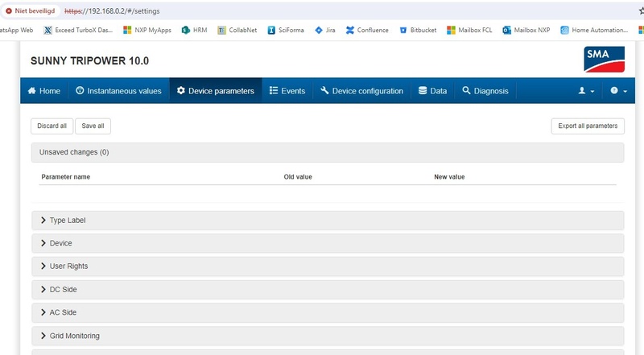
Task: Go to the Home tab
Action: point(44,91)
